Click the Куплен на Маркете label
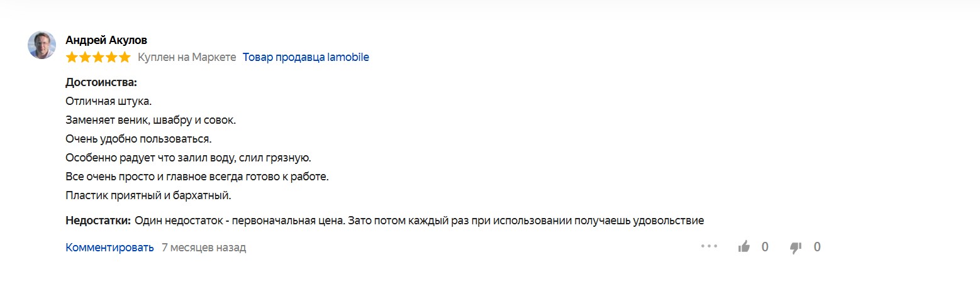This screenshot has width=980, height=289. (187, 57)
